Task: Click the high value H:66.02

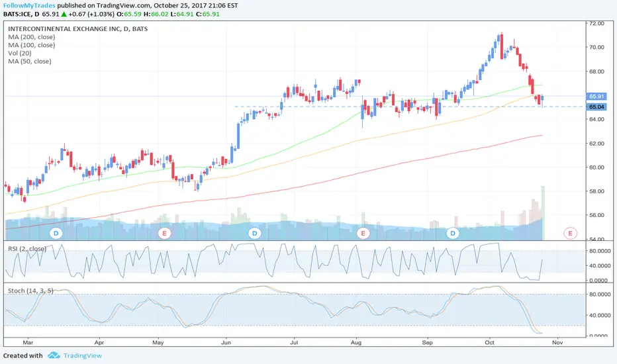Action: pos(156,14)
